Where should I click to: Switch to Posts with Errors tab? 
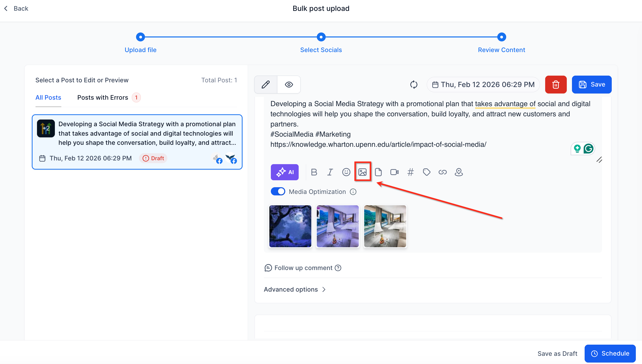pos(103,97)
